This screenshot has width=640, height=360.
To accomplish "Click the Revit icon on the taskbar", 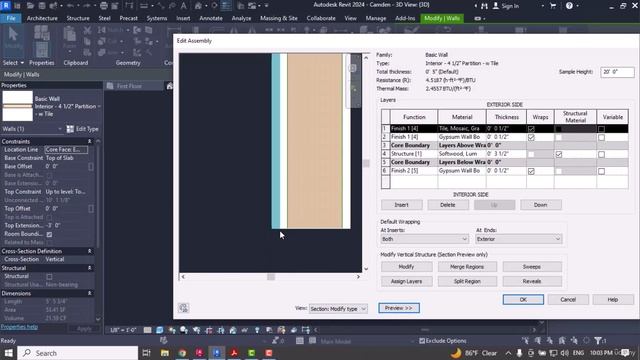I will 217,353.
